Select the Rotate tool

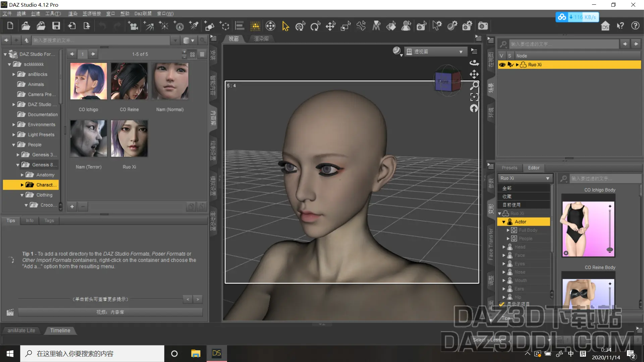315,26
